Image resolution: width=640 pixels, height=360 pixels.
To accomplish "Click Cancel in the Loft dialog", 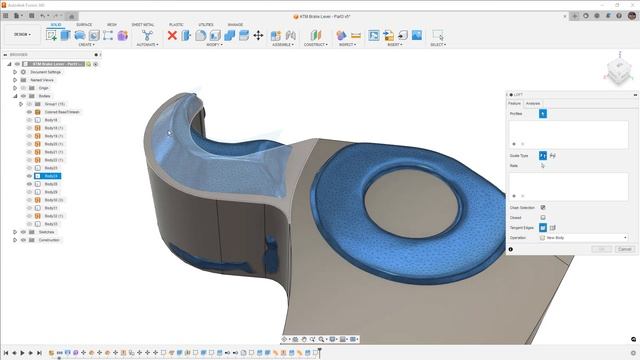I will click(624, 249).
